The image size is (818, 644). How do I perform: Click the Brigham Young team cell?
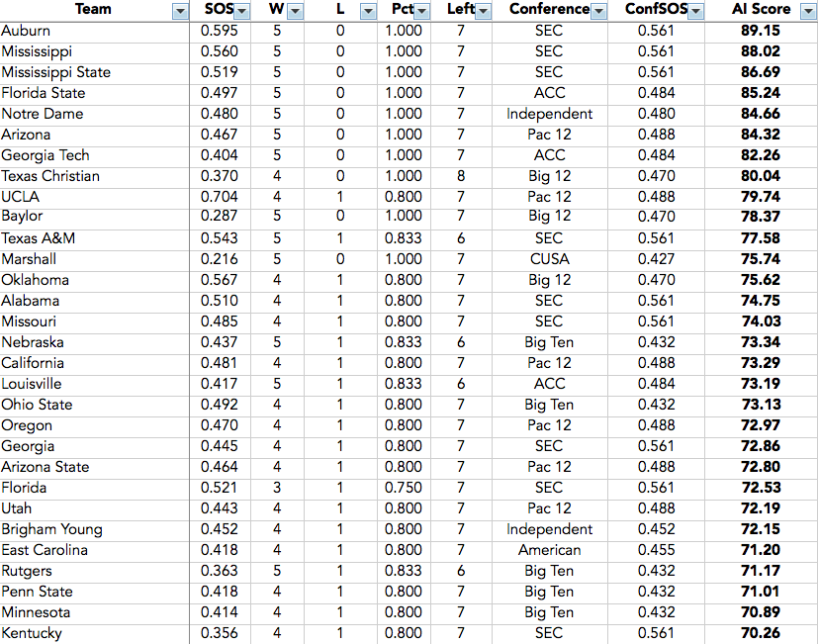point(94,529)
